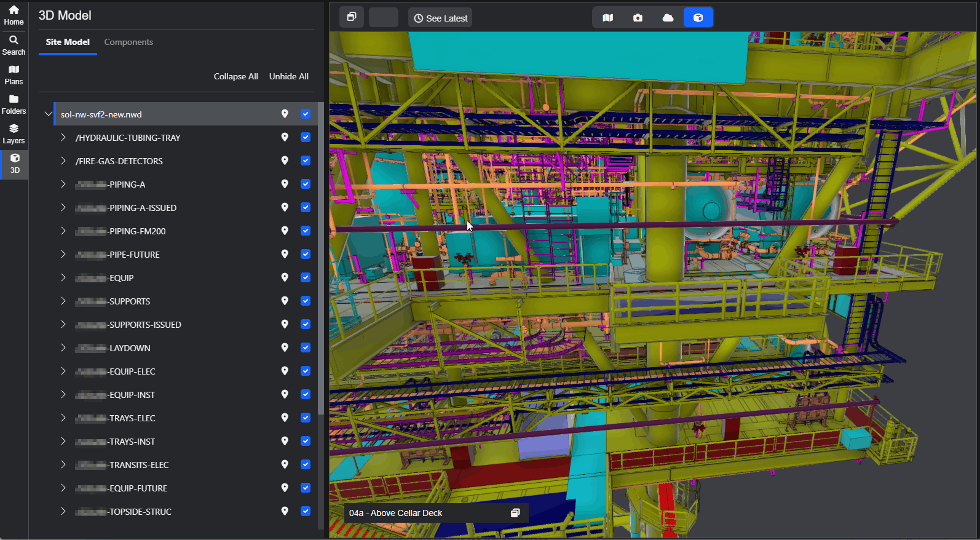Switch to the camera photo view icon
The image size is (980, 540).
coord(638,18)
